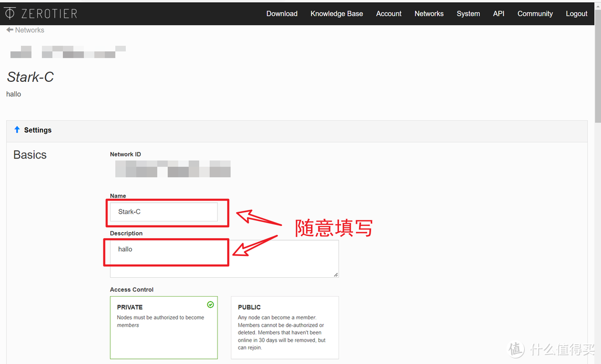601x364 pixels.
Task: Click the Network ID label
Action: (x=125, y=154)
